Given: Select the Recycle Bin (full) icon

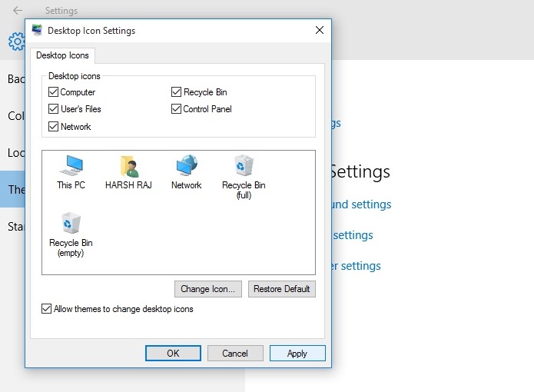Looking at the screenshot, I should pyautogui.click(x=244, y=167).
